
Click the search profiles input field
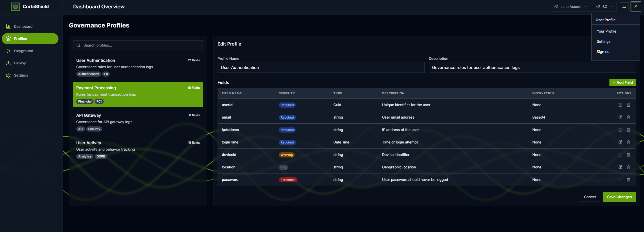pos(138,45)
